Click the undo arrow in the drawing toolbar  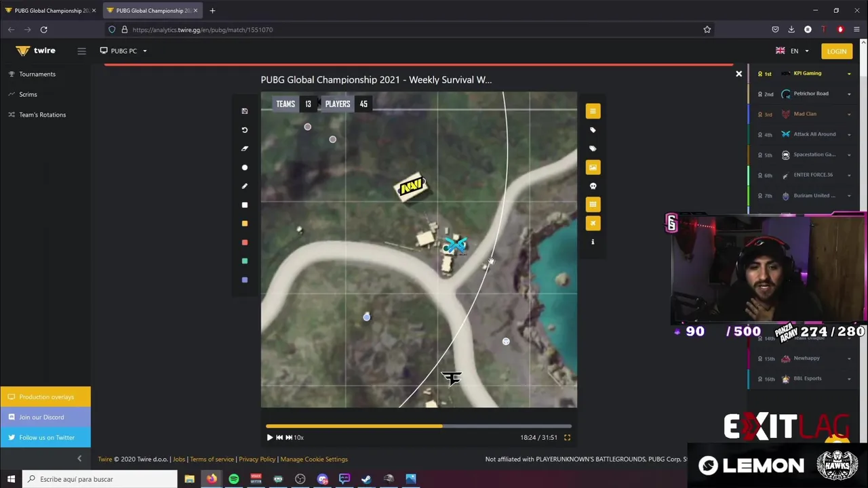click(x=245, y=130)
